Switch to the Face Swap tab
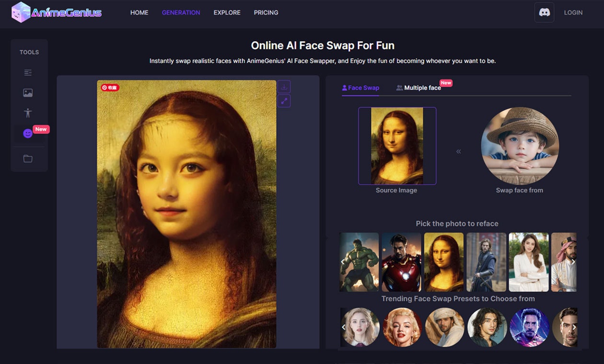Image resolution: width=604 pixels, height=364 pixels. 360,88
